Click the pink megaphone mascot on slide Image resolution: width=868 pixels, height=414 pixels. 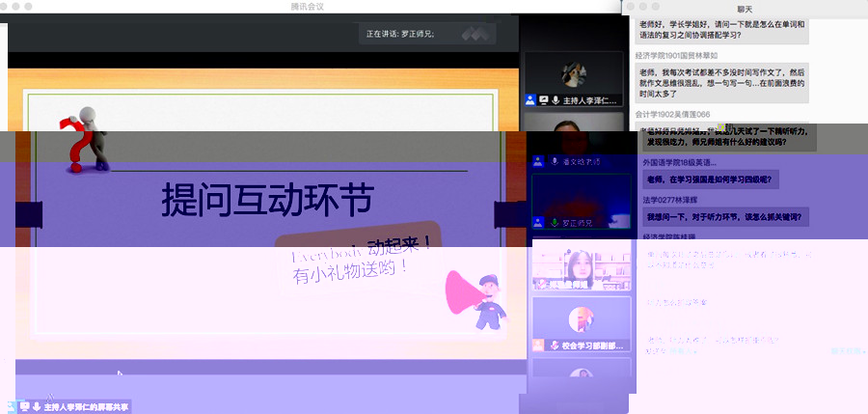click(476, 300)
